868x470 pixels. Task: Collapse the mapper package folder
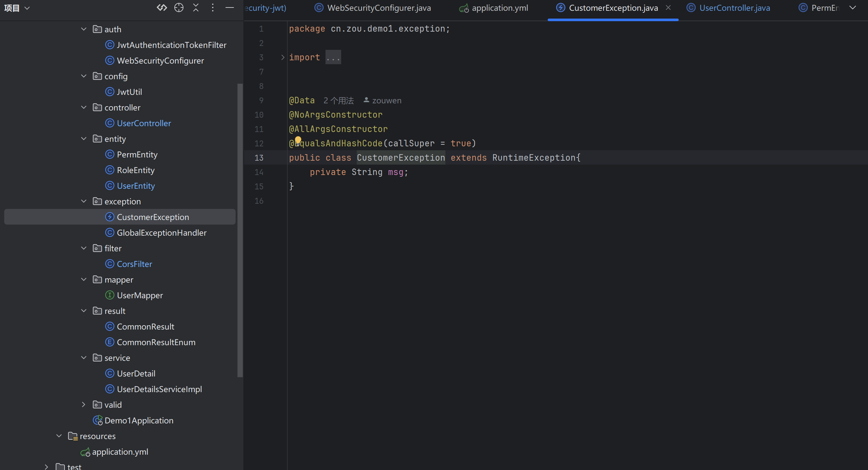83,280
